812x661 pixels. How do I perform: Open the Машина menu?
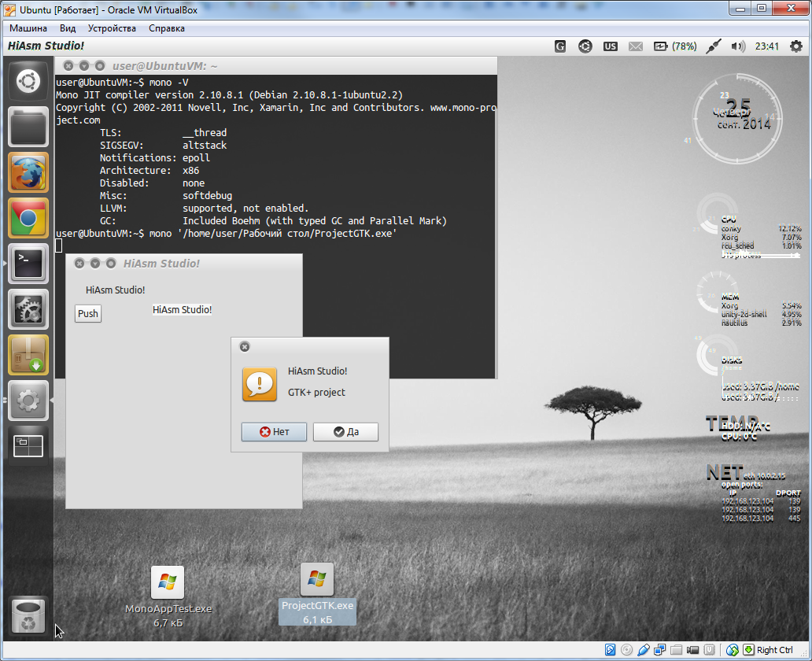pyautogui.click(x=28, y=28)
